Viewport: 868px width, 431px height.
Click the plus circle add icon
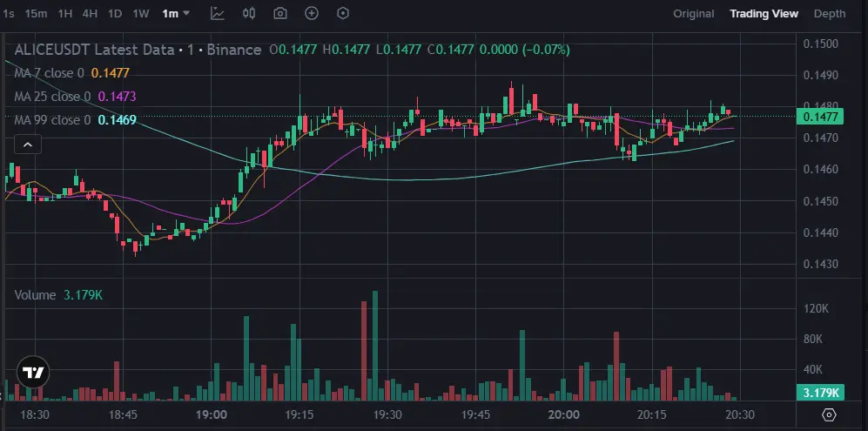[x=312, y=13]
